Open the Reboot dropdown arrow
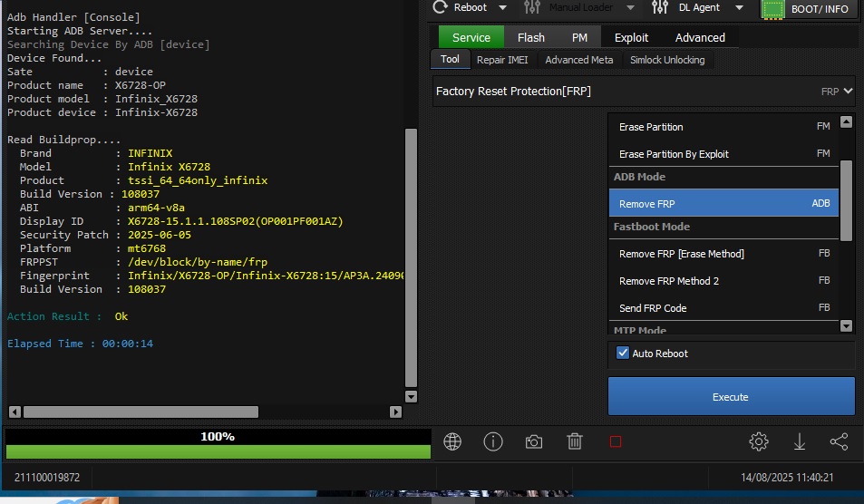 click(502, 8)
